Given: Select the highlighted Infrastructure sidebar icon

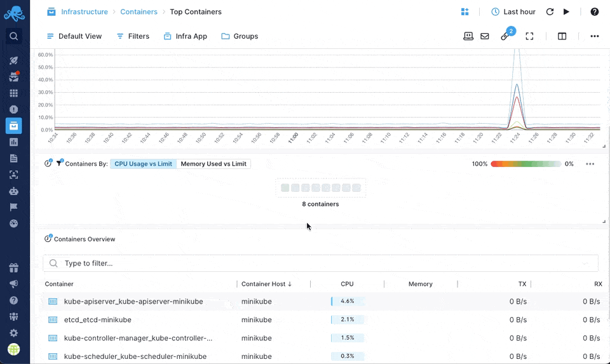Looking at the screenshot, I should [13, 126].
